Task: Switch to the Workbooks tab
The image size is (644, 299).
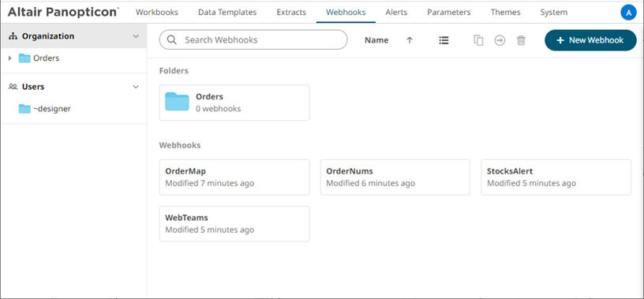Action: (157, 13)
